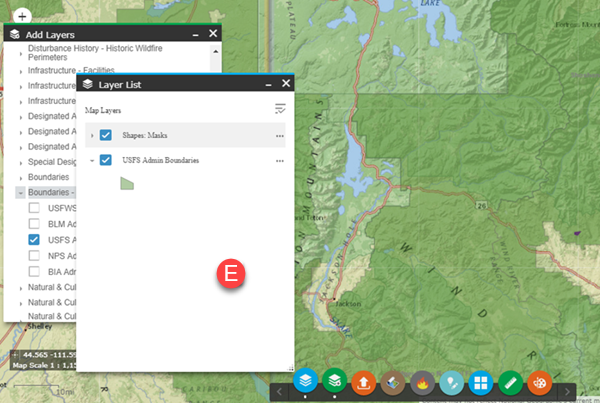Open the basemap gallery grid icon

click(x=481, y=383)
